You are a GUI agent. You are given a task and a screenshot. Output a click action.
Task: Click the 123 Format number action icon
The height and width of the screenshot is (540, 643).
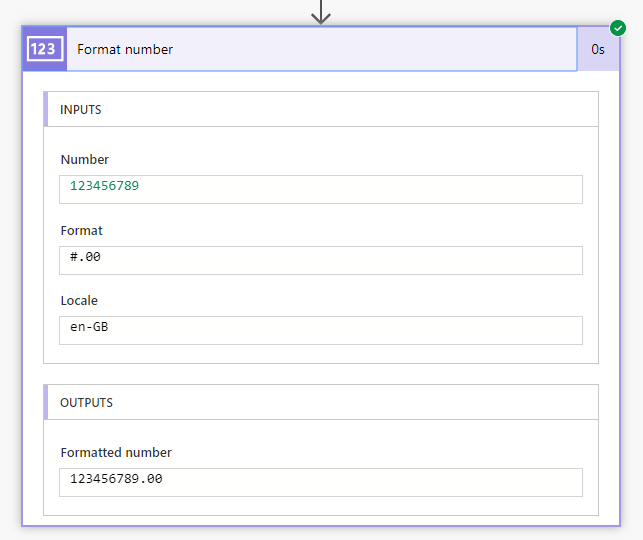pos(45,49)
